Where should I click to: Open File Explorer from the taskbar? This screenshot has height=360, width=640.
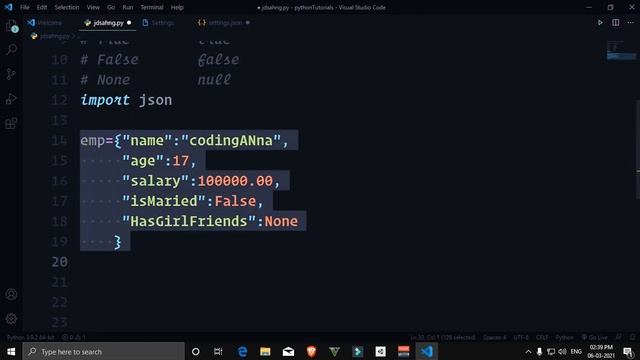tap(265, 351)
